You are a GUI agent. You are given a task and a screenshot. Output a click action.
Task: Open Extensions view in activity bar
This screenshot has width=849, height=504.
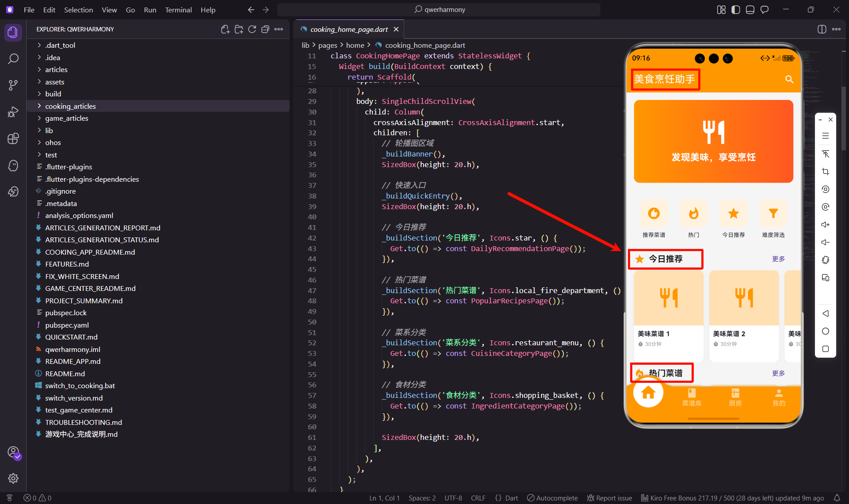tap(13, 138)
